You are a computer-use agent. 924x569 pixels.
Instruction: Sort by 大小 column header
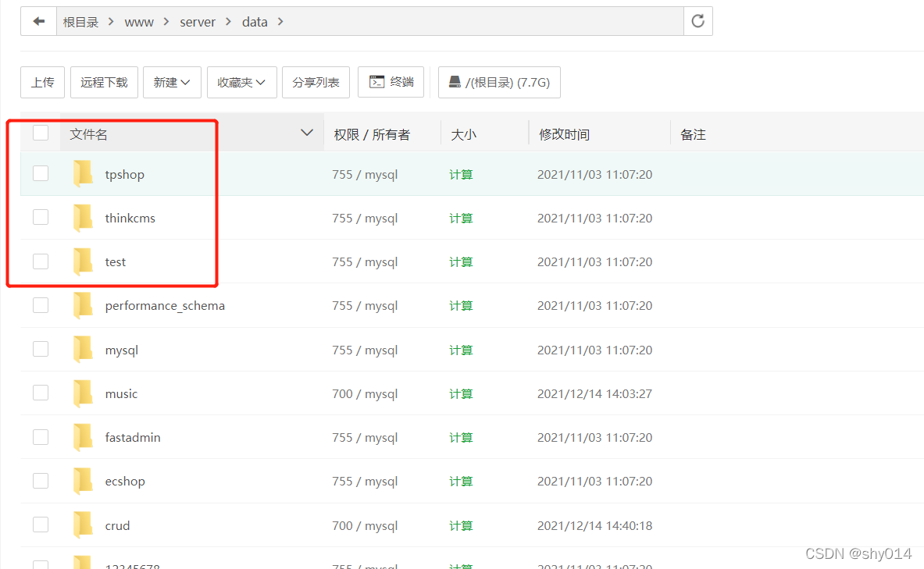coord(463,134)
